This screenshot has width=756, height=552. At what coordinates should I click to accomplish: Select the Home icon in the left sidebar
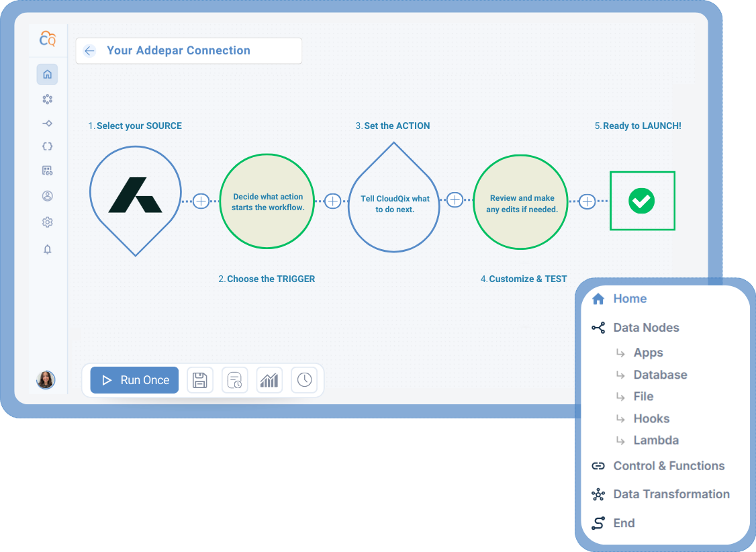click(47, 74)
